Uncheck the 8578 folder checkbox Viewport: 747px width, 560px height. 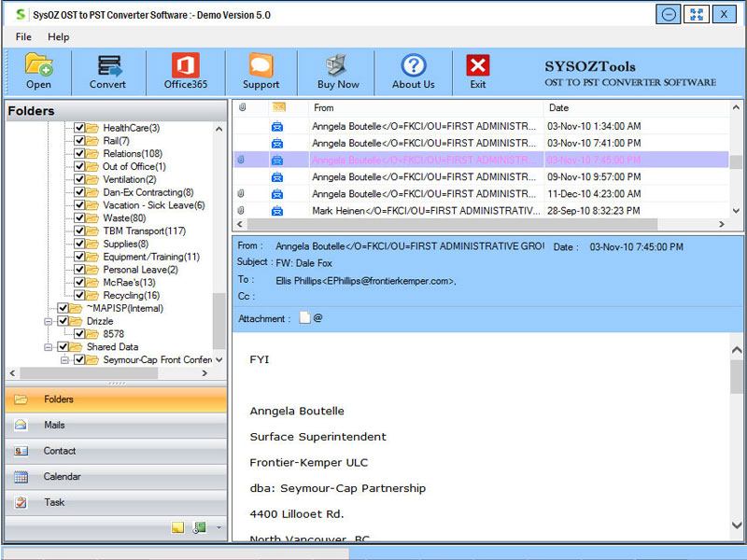pyautogui.click(x=79, y=334)
